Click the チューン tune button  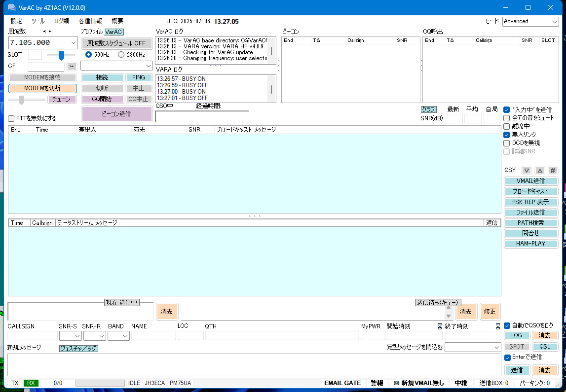[62, 99]
